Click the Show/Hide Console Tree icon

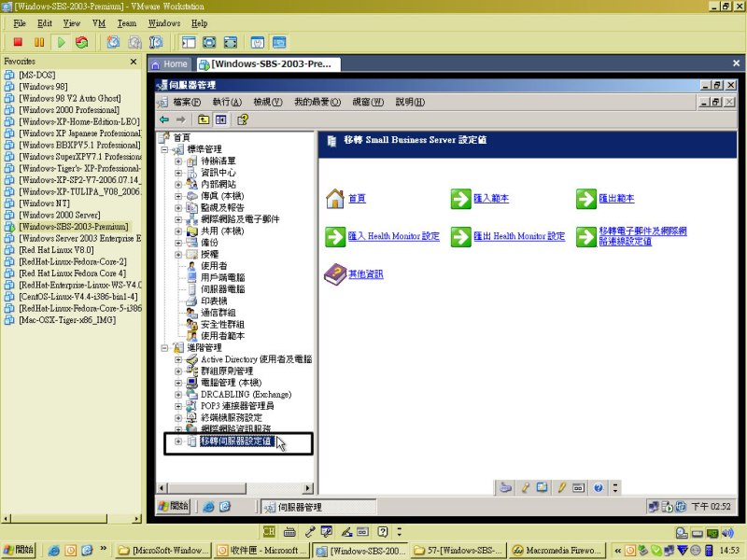point(220,119)
